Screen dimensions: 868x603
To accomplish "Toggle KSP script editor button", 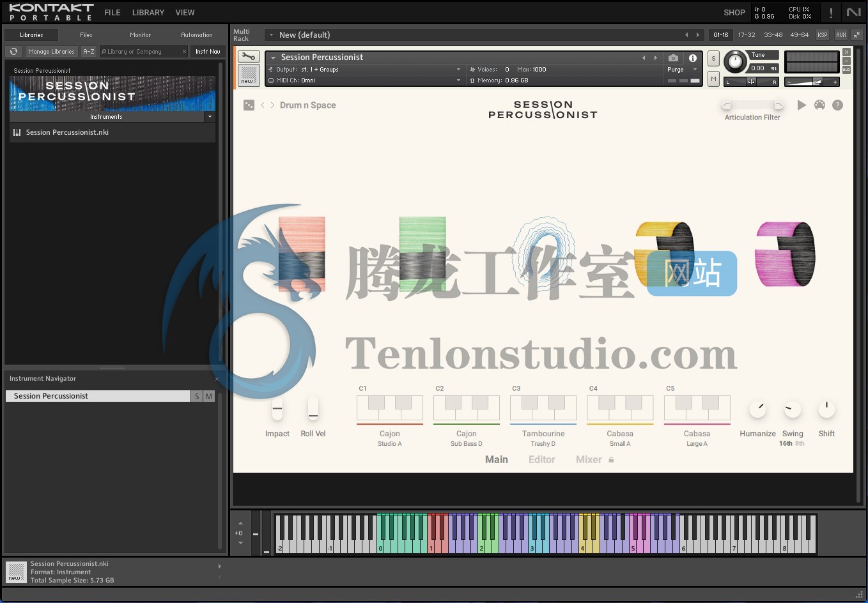I will point(823,35).
